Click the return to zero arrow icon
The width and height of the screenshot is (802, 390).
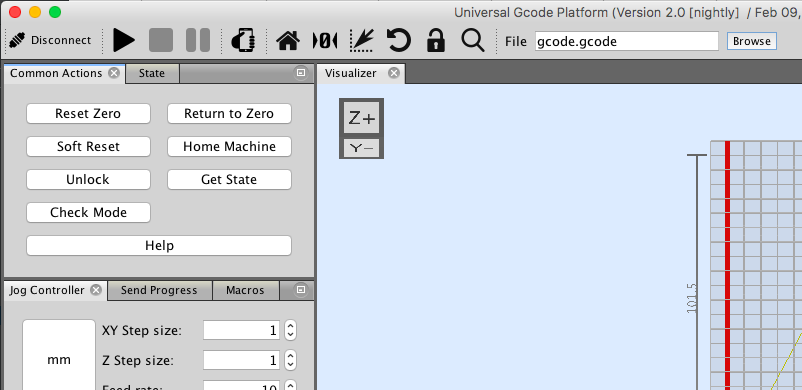point(362,40)
